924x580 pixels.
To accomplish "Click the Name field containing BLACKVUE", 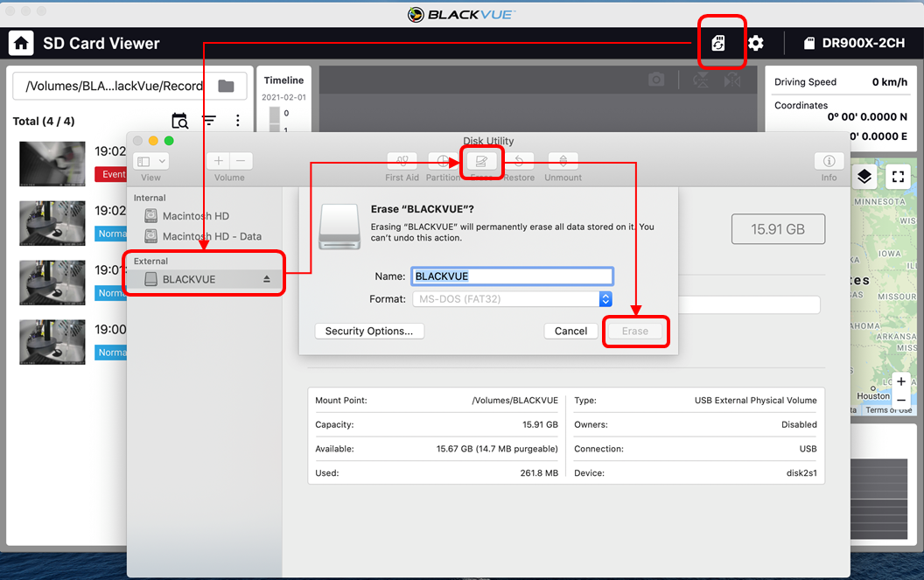I will coord(512,276).
